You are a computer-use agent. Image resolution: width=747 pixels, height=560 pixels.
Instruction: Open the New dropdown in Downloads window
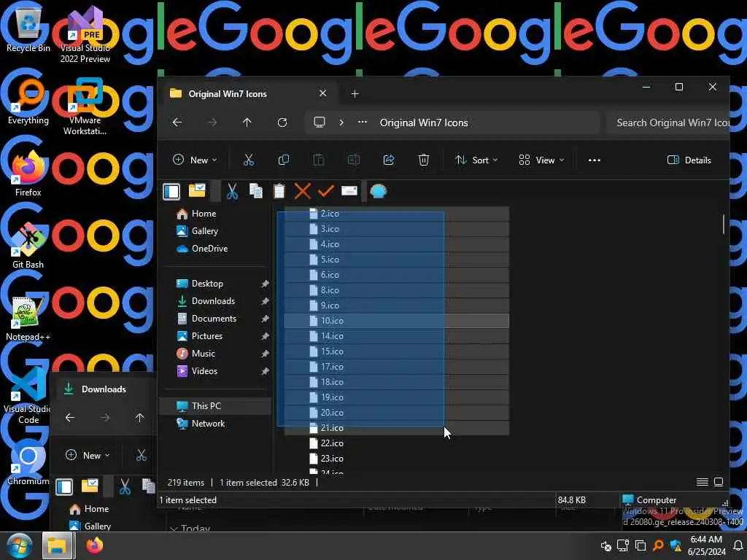coord(88,455)
